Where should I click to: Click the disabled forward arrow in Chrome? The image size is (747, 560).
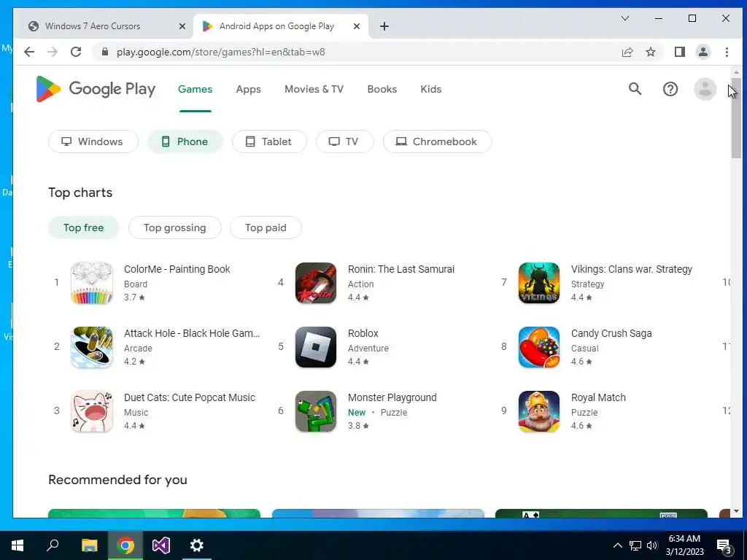[x=53, y=52]
